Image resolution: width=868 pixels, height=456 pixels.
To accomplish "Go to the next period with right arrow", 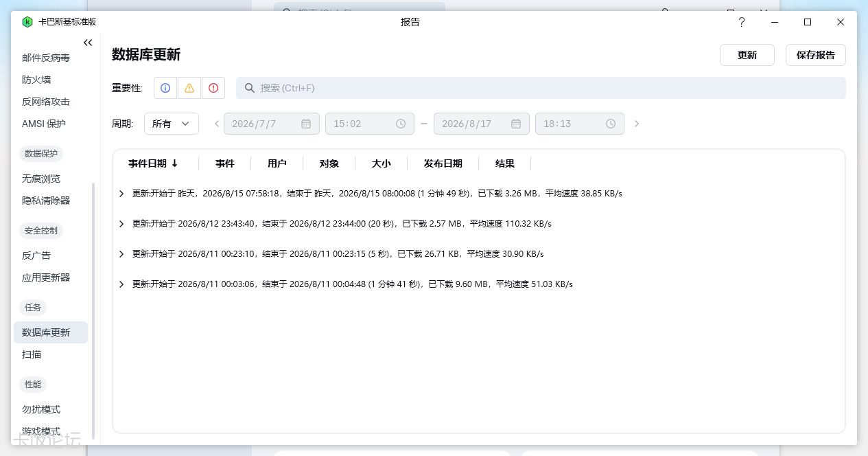I will tap(637, 124).
